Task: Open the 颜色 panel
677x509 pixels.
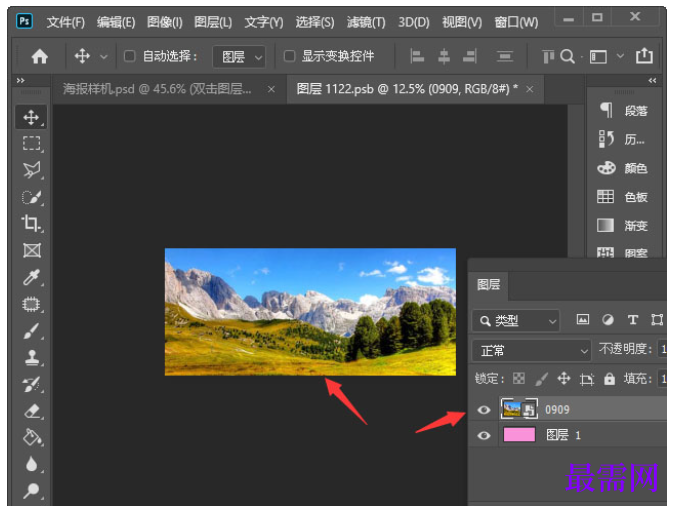Action: 624,168
